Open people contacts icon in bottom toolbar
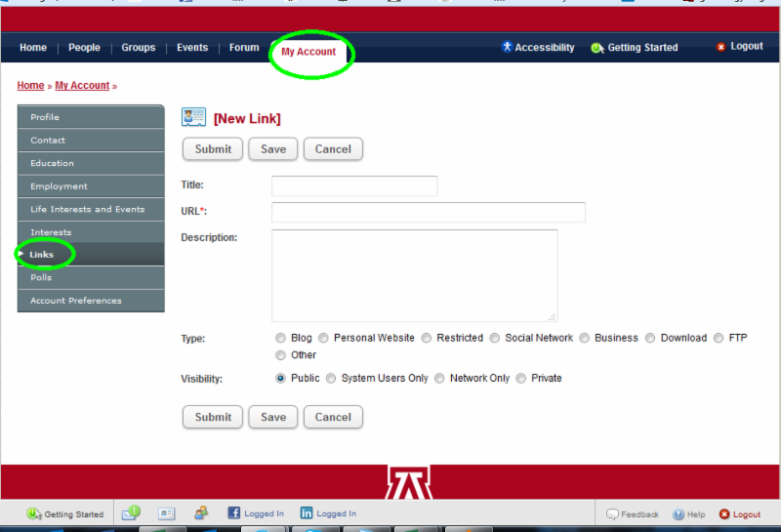The image size is (781, 532). click(x=201, y=513)
